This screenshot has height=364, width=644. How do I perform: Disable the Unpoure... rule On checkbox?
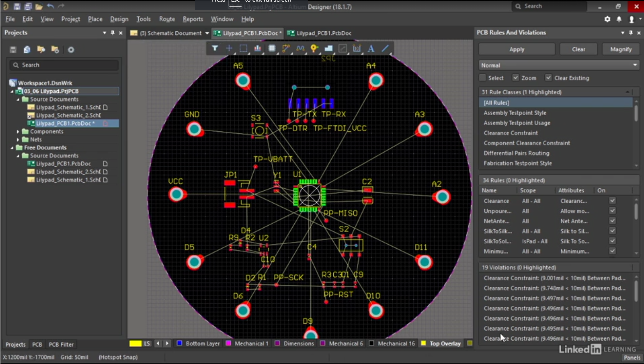(x=612, y=211)
